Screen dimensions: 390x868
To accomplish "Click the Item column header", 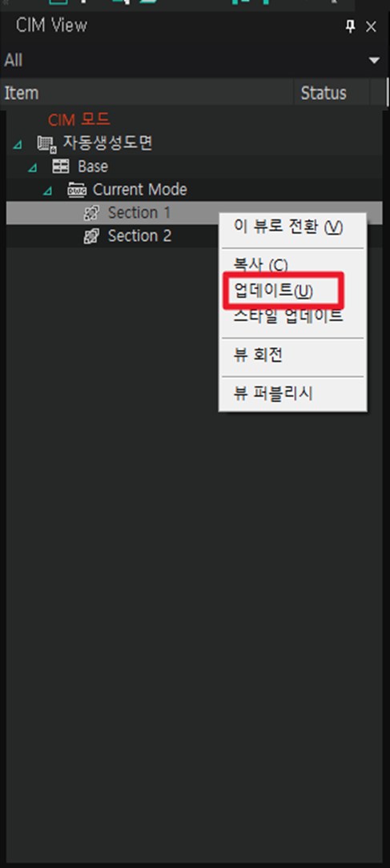I will (x=147, y=93).
